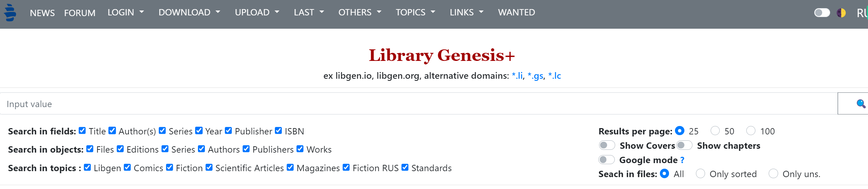Screen dimensions: 868x189
Task: Open the *.li alternative domain link
Action: click(x=517, y=76)
